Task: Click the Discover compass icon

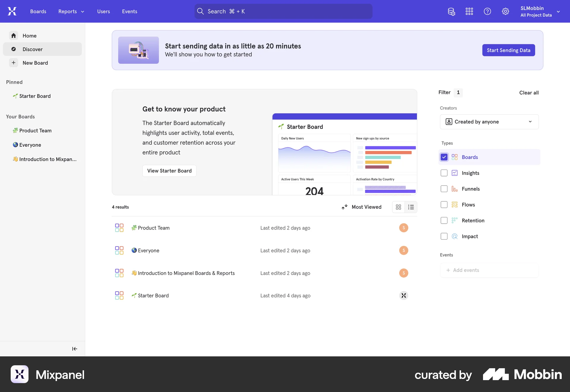Action: click(14, 49)
